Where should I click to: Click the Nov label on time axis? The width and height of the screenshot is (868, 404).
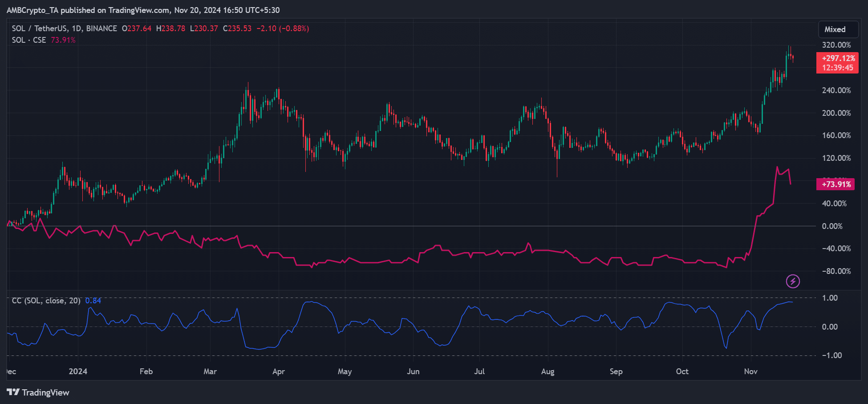click(750, 371)
